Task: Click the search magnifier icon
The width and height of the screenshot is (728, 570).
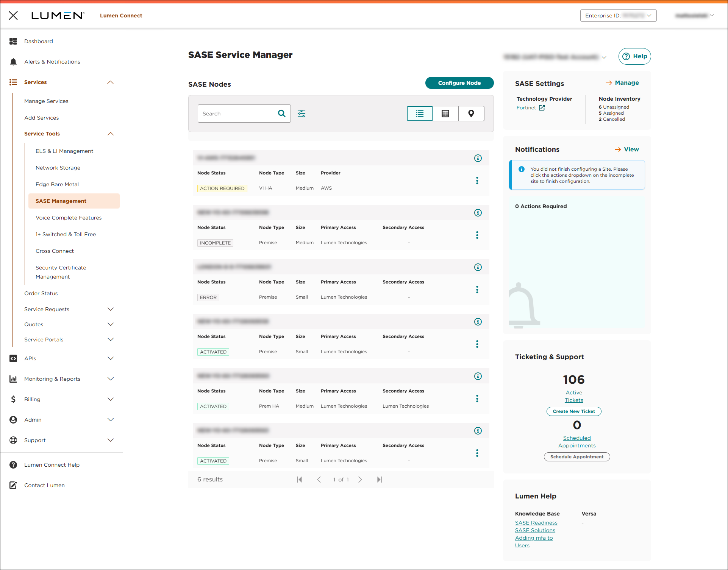Action: click(282, 114)
